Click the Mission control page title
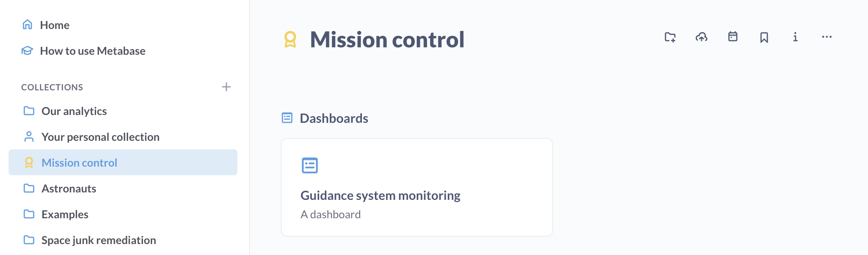 [x=387, y=40]
